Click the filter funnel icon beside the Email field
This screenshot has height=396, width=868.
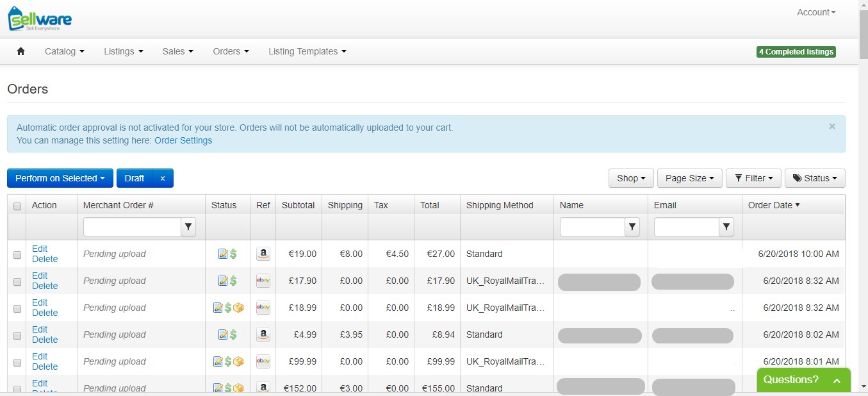(726, 227)
